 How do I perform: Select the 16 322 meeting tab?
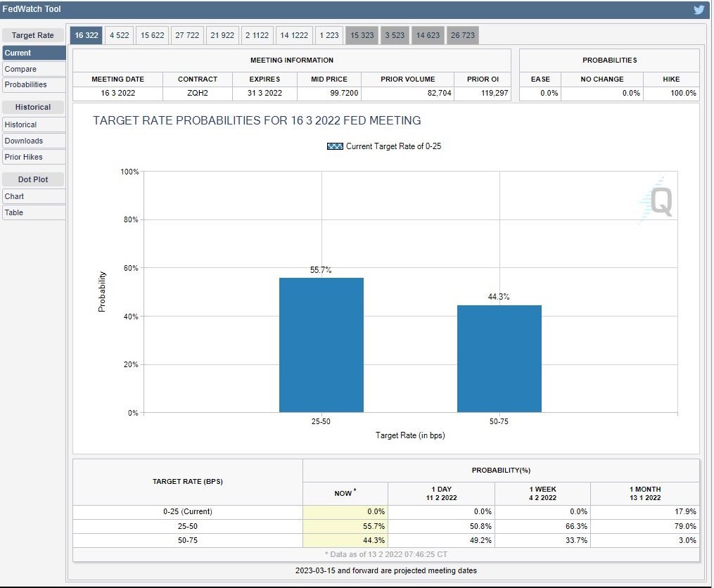tap(87, 35)
